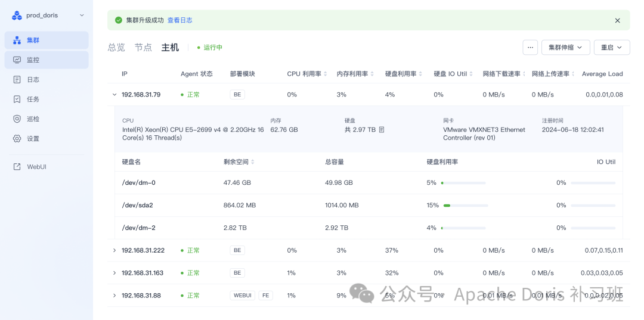Switch to the 节点 tab

click(143, 48)
